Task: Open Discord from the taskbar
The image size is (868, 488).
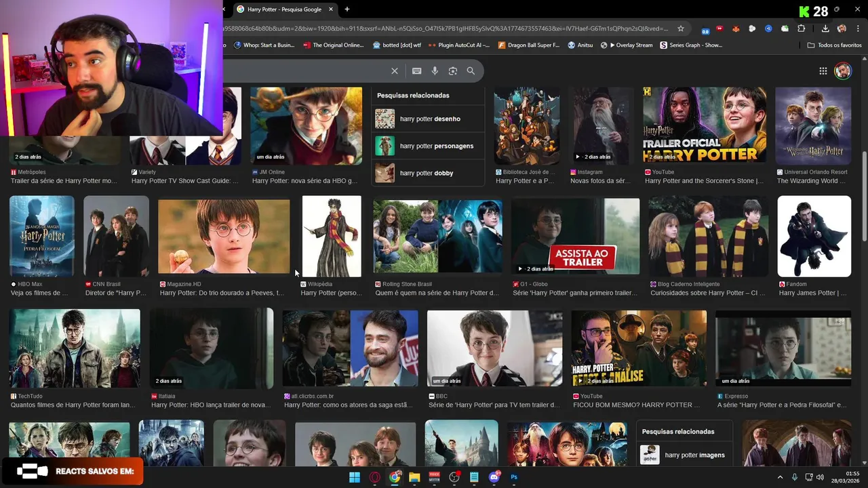Action: pos(494,477)
